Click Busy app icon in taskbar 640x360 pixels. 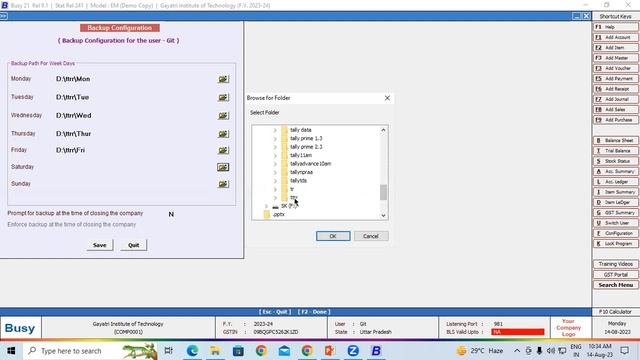[x=376, y=351]
